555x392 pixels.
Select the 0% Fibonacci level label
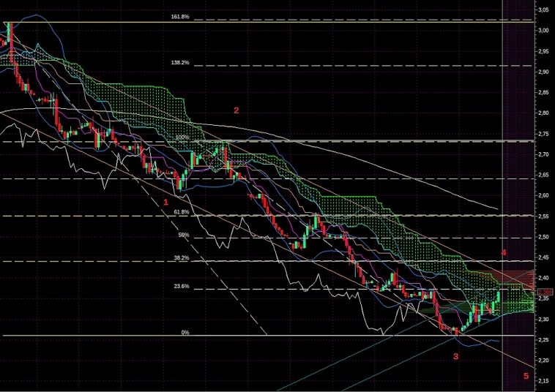[x=185, y=333]
